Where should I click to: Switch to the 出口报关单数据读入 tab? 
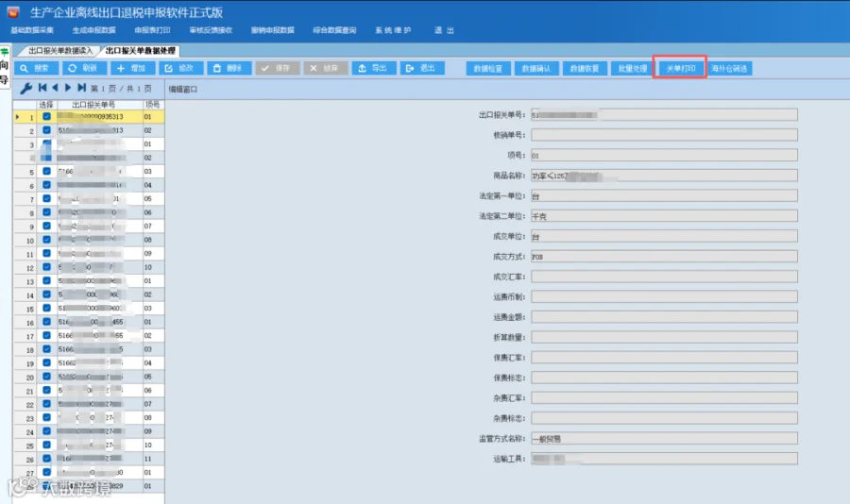[x=60, y=50]
